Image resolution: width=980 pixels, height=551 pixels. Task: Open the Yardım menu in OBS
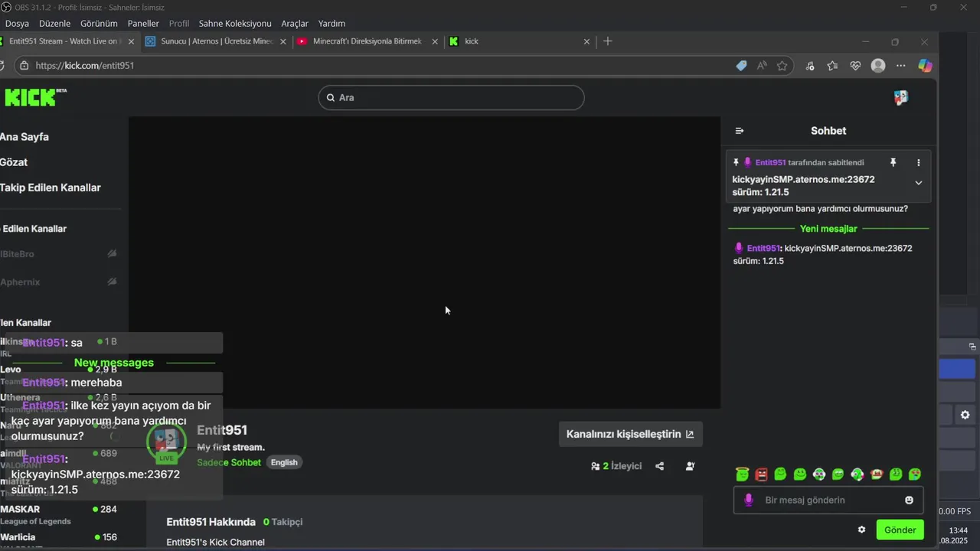pyautogui.click(x=332, y=23)
